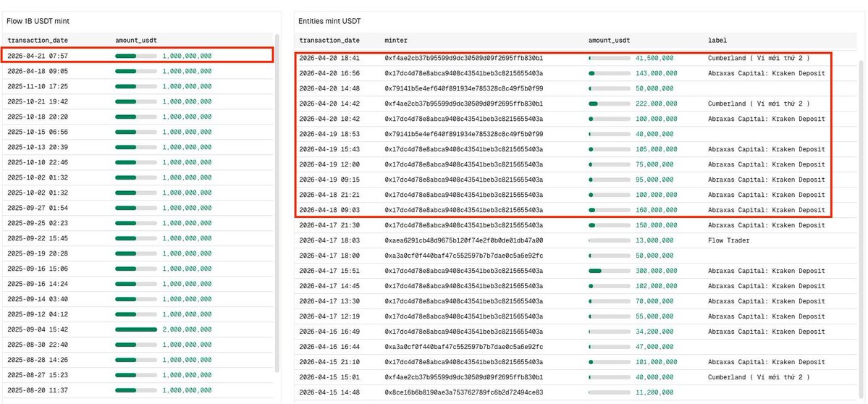Image resolution: width=868 pixels, height=404 pixels.
Task: Sort by amount_usdt header in Entities mint table
Action: point(610,41)
